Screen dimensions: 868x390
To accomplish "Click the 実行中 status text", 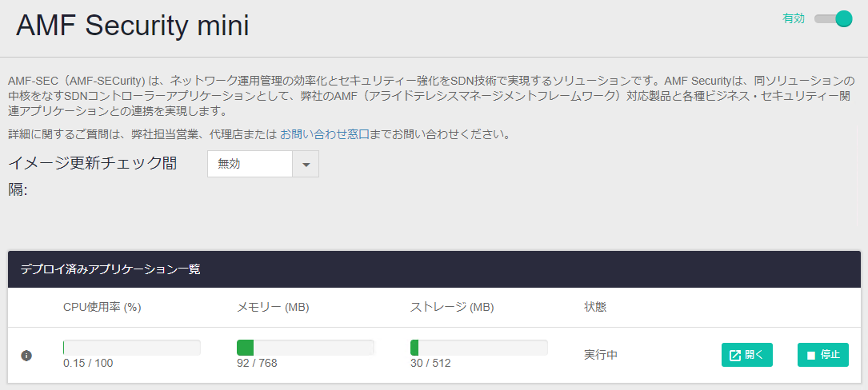I will 601,355.
